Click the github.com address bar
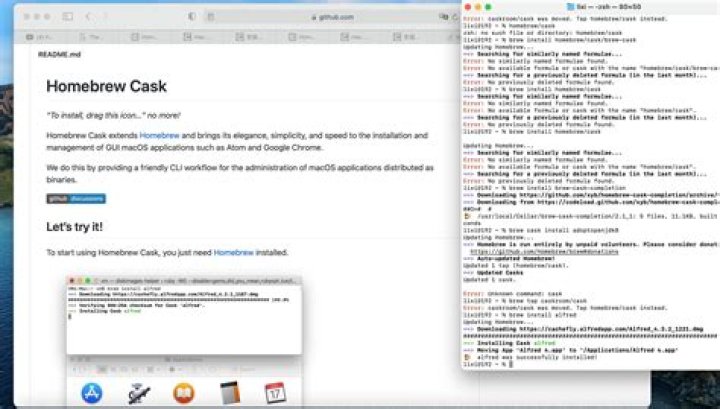 [332, 17]
